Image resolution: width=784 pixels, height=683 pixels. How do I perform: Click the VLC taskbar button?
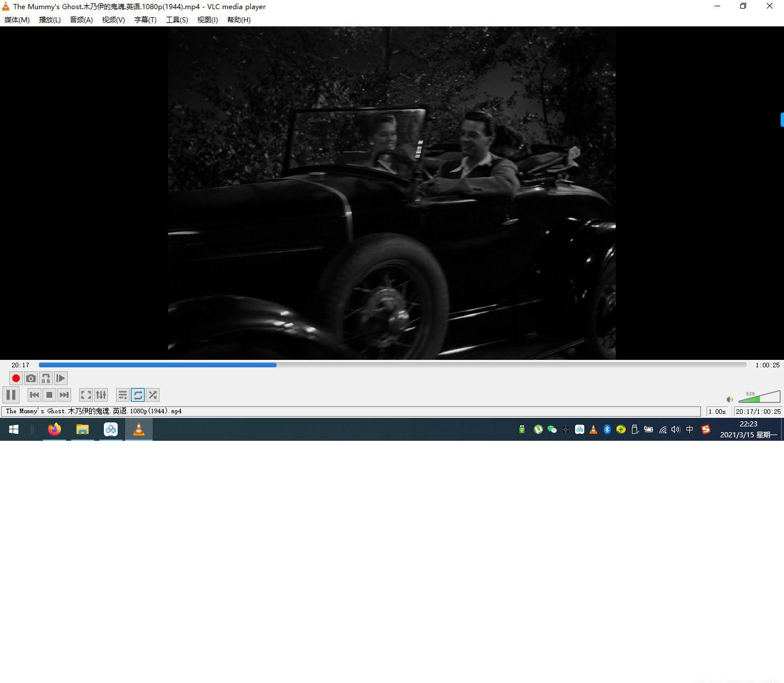pyautogui.click(x=139, y=429)
